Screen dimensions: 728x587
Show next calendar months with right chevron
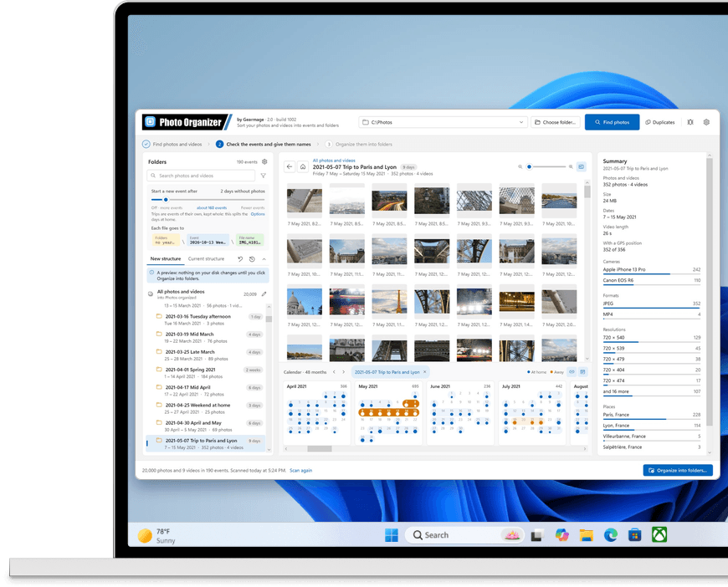click(x=344, y=372)
